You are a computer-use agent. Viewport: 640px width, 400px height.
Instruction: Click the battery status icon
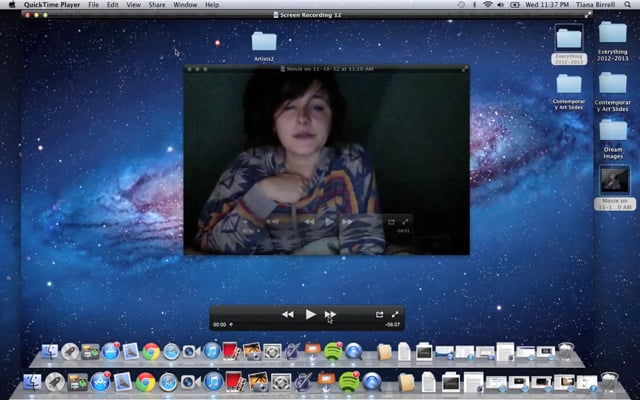[515, 4]
